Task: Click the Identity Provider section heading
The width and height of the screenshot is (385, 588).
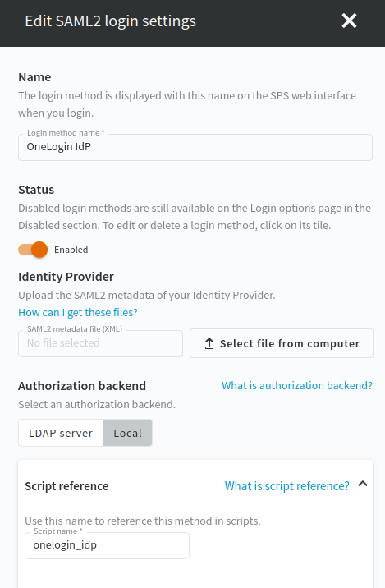Action: pyautogui.click(x=66, y=277)
